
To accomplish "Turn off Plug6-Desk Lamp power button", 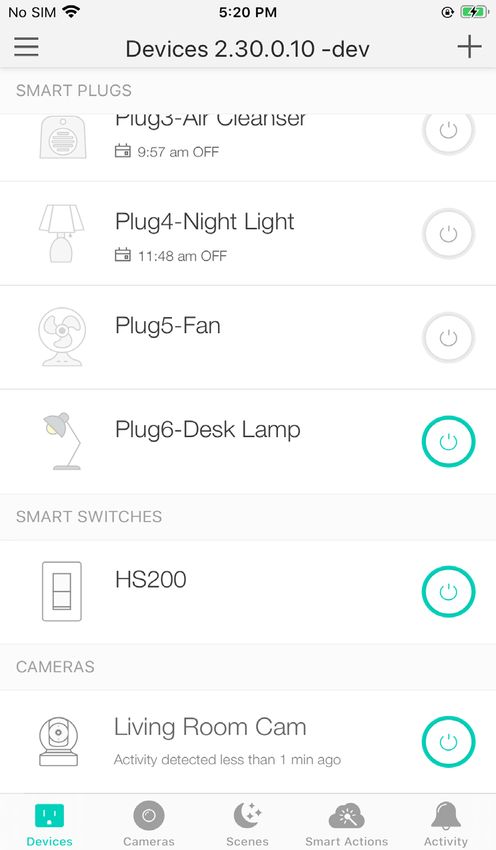I will click(448, 442).
